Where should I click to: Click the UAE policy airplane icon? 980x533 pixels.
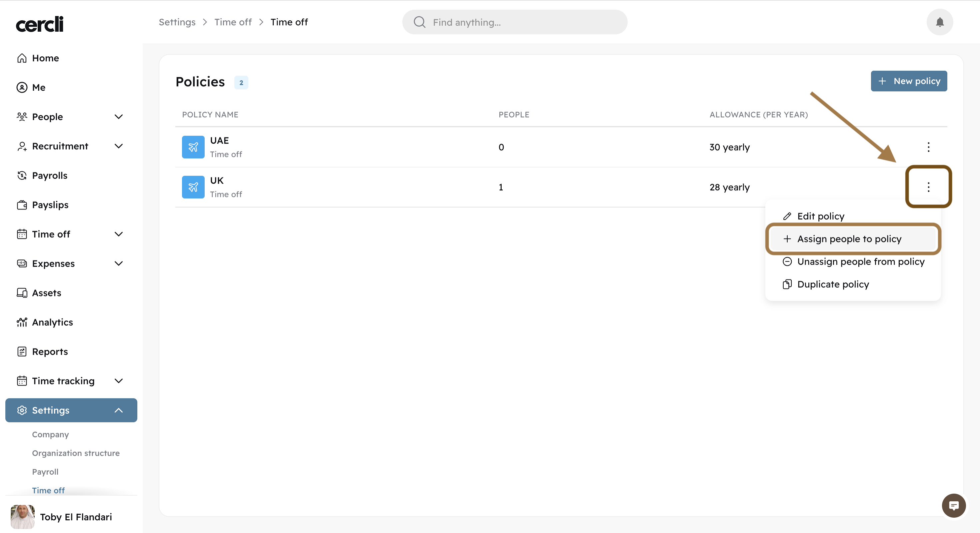click(x=193, y=147)
